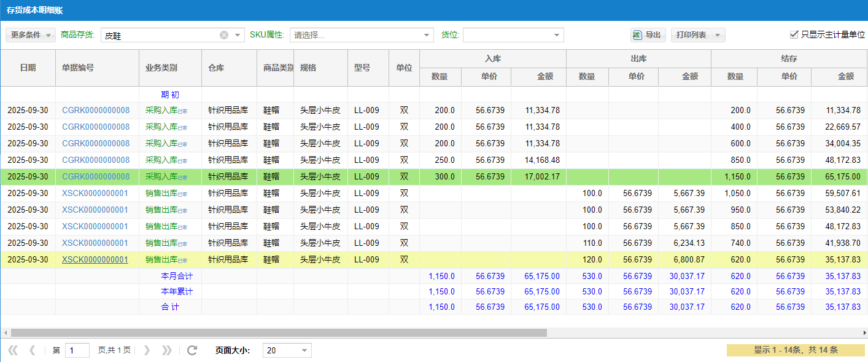The width and height of the screenshot is (868, 362).
Task: Click the 打印列表 button
Action: [x=691, y=35]
